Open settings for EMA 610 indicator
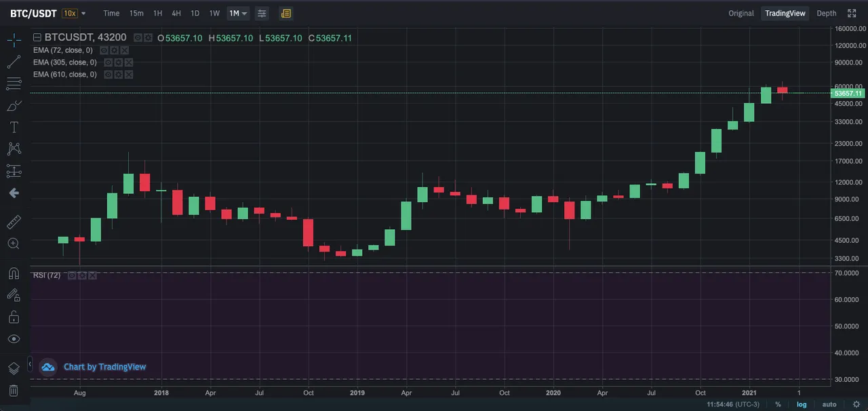Viewport: 868px width, 411px height. pos(118,75)
